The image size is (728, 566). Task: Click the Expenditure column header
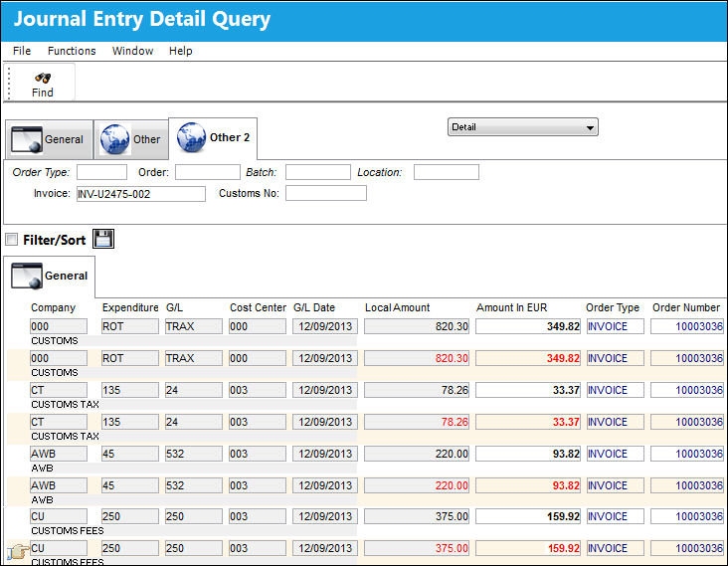[x=130, y=307]
